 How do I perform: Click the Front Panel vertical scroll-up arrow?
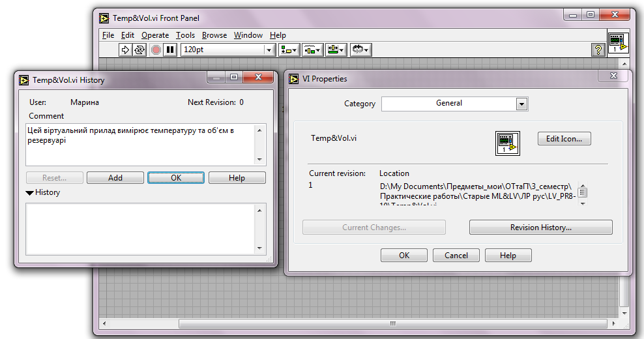pos(624,64)
